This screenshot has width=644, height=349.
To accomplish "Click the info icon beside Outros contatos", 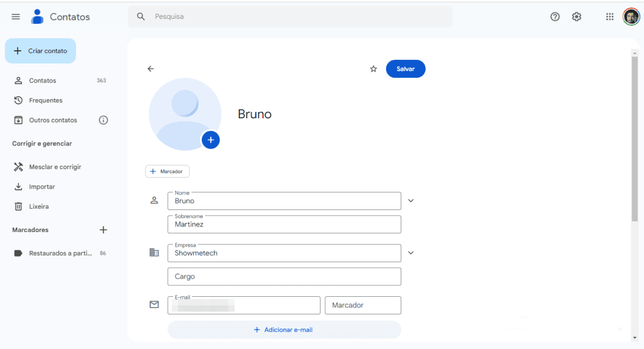I will coord(103,120).
